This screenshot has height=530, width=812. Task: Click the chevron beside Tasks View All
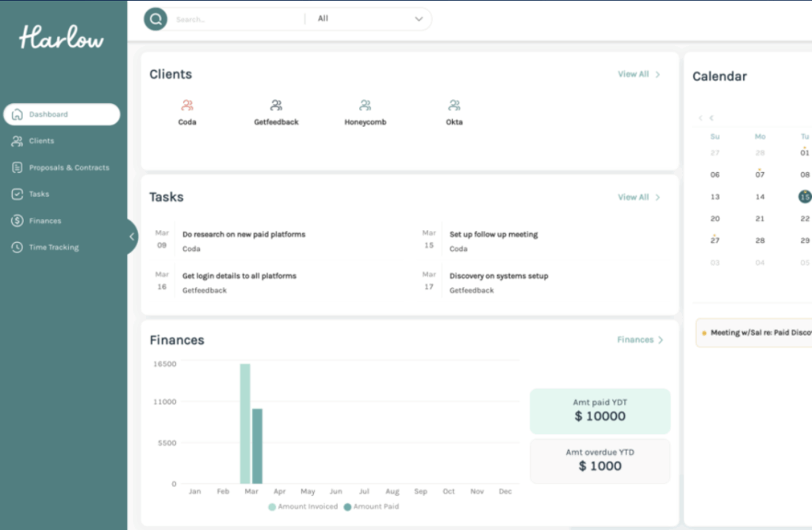[657, 198]
